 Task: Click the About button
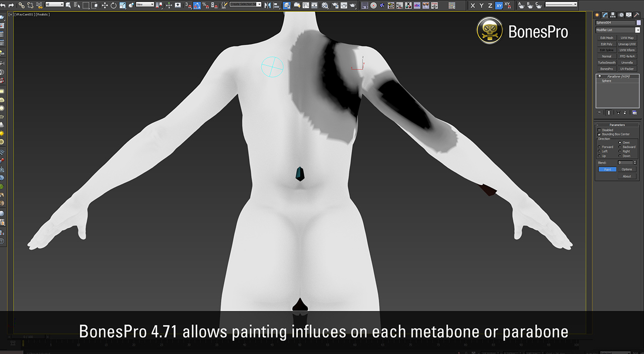(627, 176)
